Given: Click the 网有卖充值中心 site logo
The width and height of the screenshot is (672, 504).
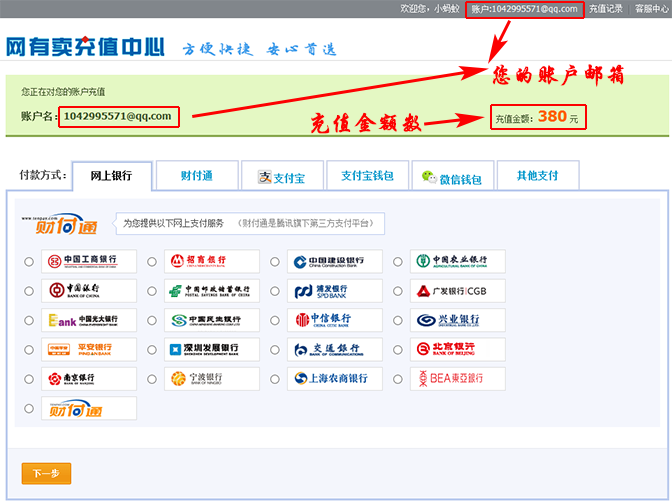Looking at the screenshot, I should (x=85, y=46).
